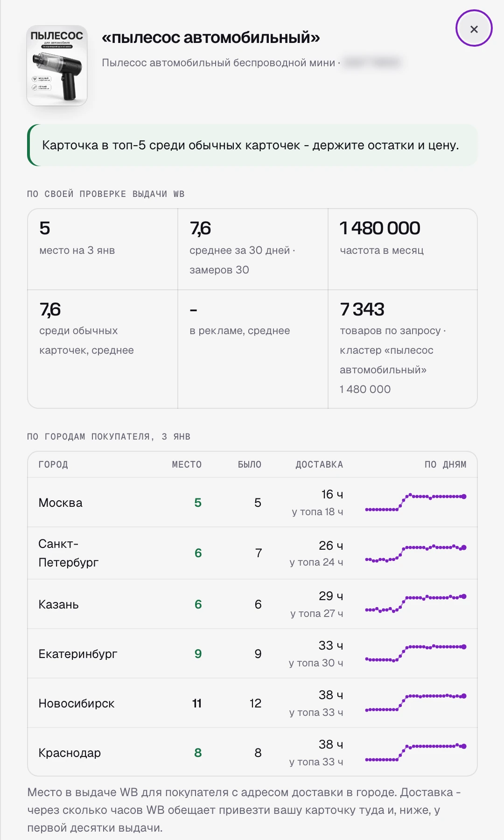Select the Москва city row
The image size is (504, 840).
[252, 503]
